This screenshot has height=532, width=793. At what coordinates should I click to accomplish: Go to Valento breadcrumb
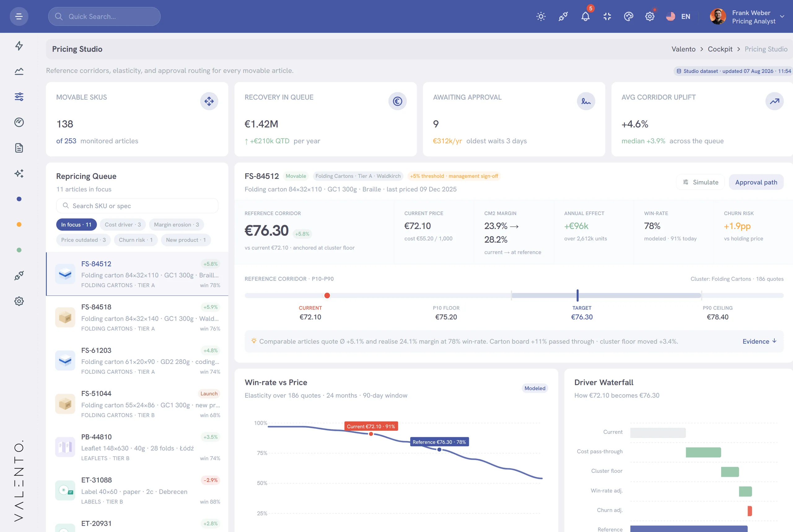[683, 49]
